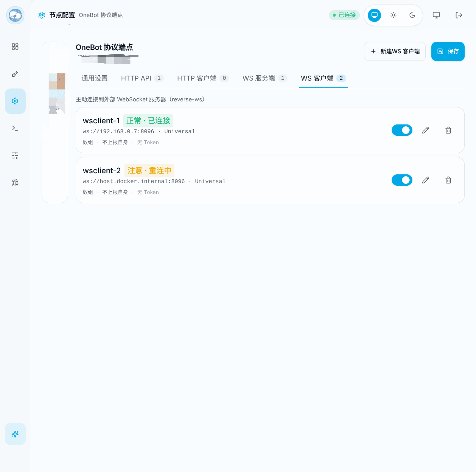
Task: Delete wsclient-2 with trash icon
Action: pos(448,180)
